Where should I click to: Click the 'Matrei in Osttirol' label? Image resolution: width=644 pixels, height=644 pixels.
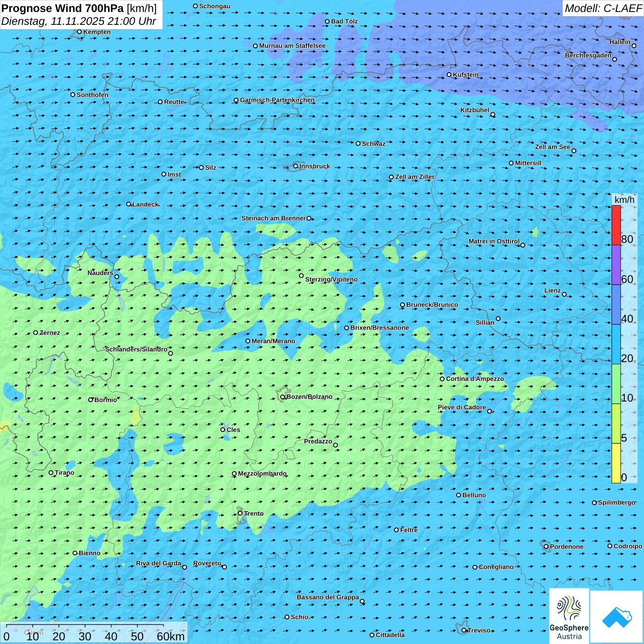[494, 241]
